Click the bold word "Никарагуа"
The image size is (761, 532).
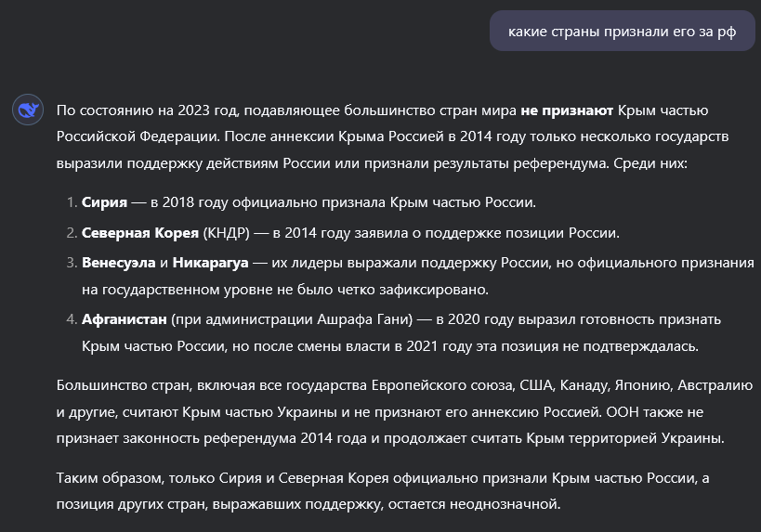point(208,262)
